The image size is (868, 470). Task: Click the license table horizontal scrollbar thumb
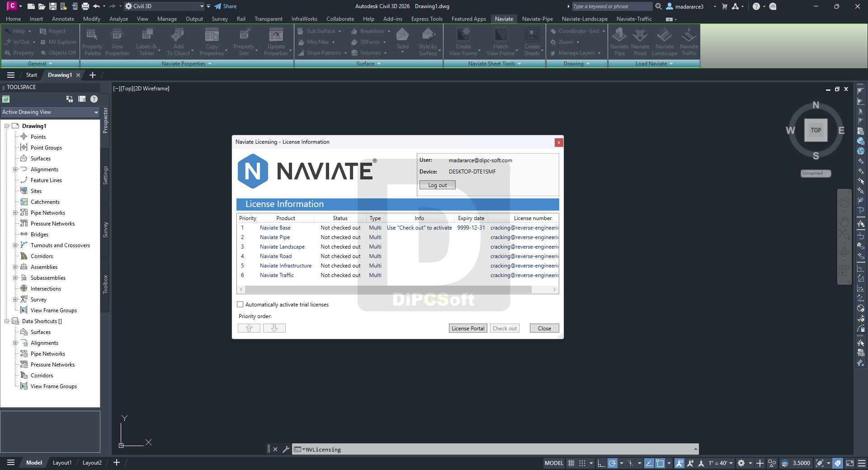pyautogui.click(x=388, y=290)
